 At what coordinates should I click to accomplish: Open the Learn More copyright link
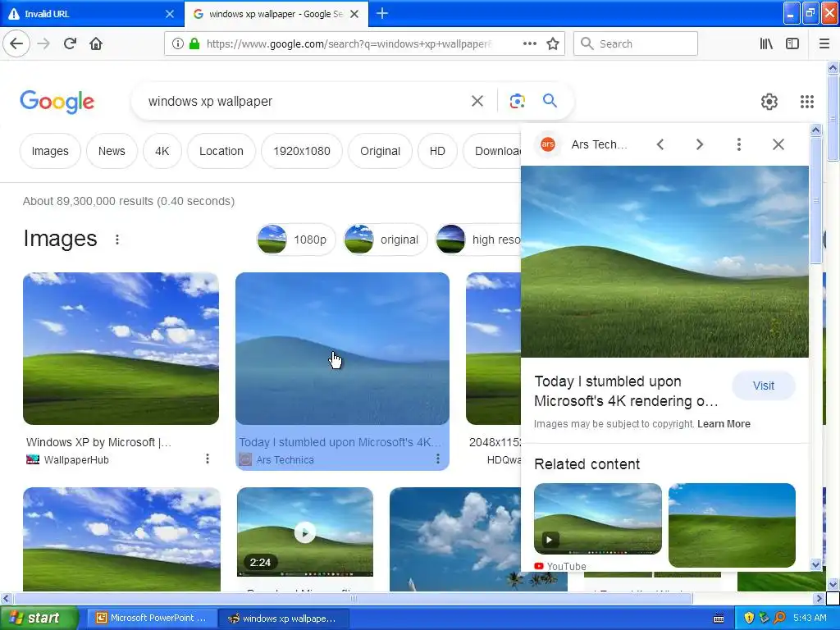724,424
